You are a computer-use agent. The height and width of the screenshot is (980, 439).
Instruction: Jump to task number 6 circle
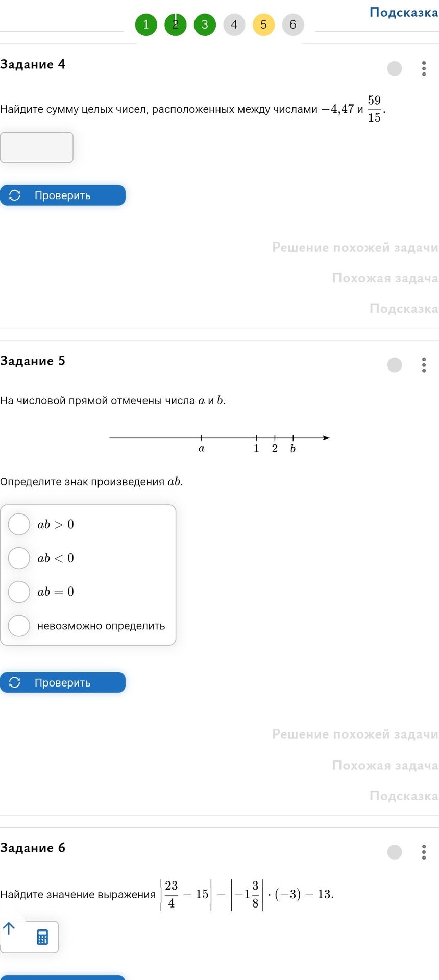tap(293, 24)
